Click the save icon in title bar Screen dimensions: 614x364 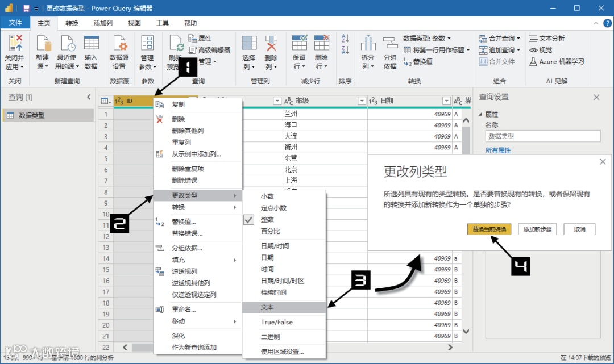[26, 8]
